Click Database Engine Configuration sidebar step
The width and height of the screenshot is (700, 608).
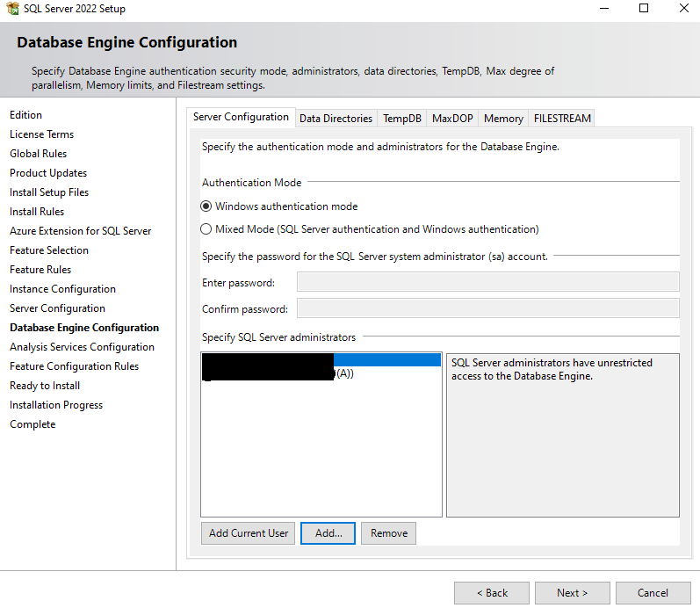pyautogui.click(x=84, y=328)
